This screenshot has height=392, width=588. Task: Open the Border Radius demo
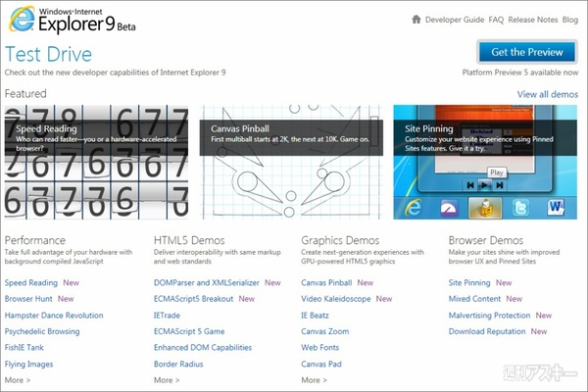coord(178,364)
